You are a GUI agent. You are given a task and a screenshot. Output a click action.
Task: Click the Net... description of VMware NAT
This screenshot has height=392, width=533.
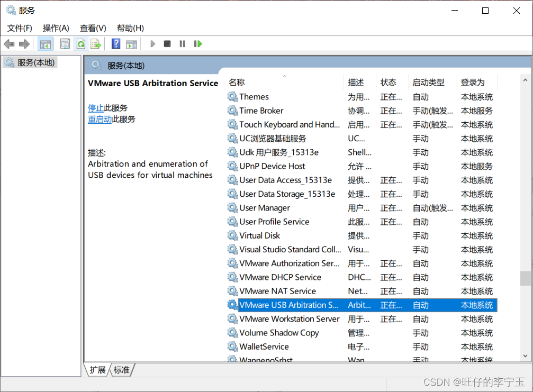point(358,291)
